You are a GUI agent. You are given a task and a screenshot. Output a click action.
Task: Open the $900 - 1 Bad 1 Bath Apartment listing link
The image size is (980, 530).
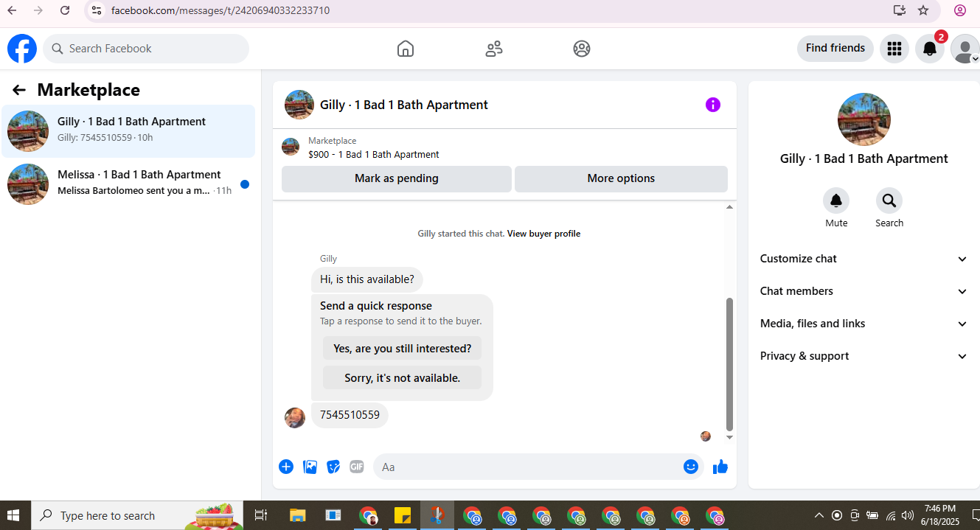click(374, 155)
